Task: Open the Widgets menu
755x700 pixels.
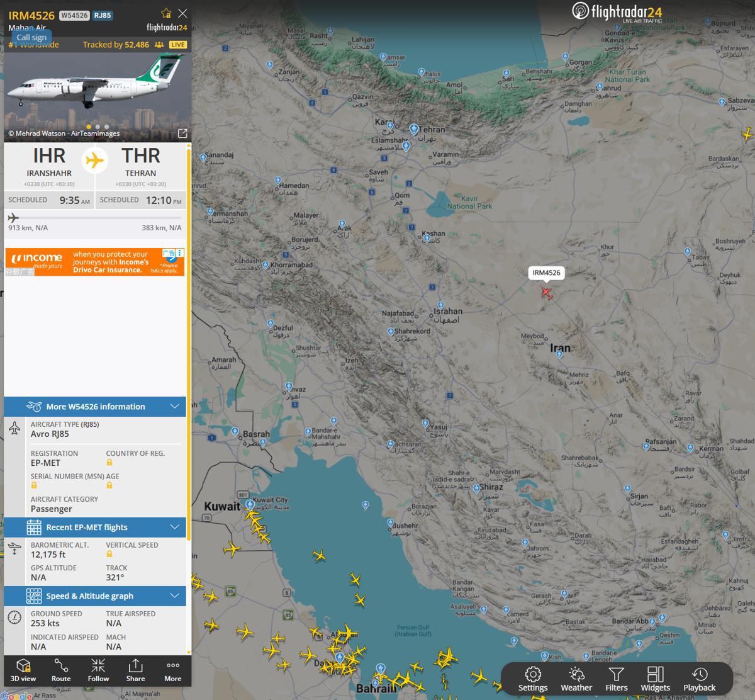Action: click(x=656, y=679)
